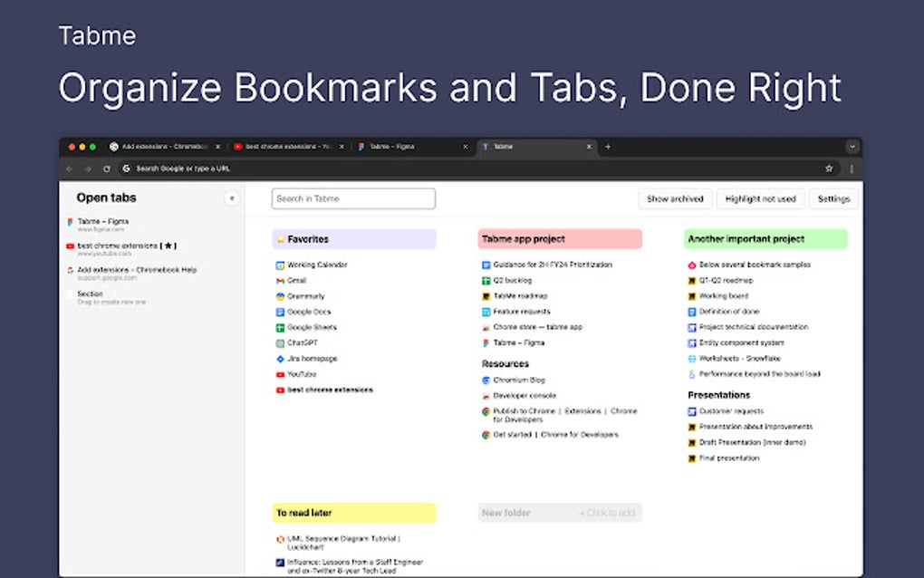The image size is (924, 578).
Task: Open YouTube bookmark icon
Action: [281, 374]
